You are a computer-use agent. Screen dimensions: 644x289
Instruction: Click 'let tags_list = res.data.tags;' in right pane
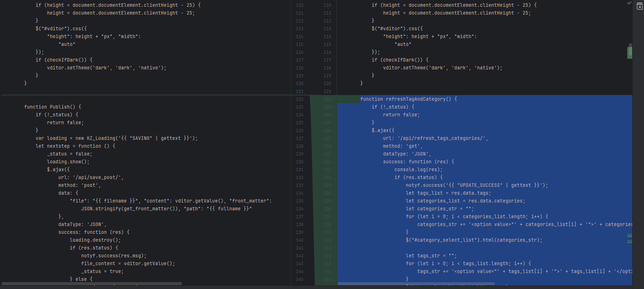tap(448, 193)
